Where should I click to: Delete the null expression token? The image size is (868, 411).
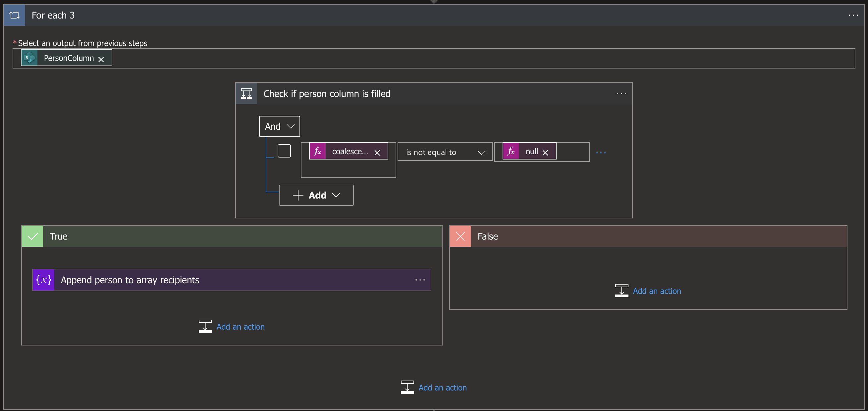pos(545,153)
